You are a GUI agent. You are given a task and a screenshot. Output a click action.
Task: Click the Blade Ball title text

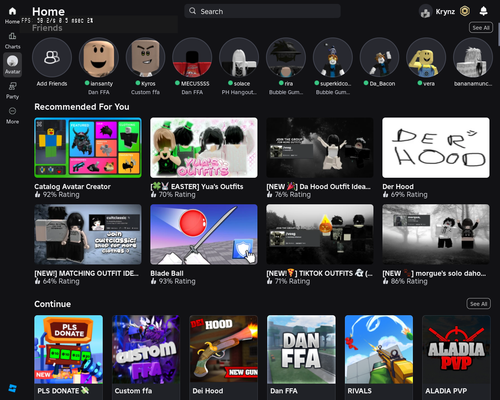[167, 273]
